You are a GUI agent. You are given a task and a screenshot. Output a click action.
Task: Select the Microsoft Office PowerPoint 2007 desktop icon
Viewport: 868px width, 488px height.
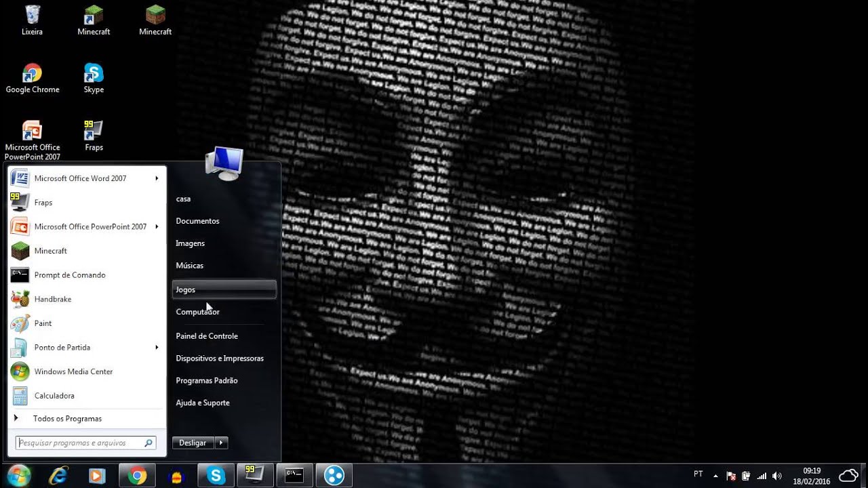[x=32, y=140]
